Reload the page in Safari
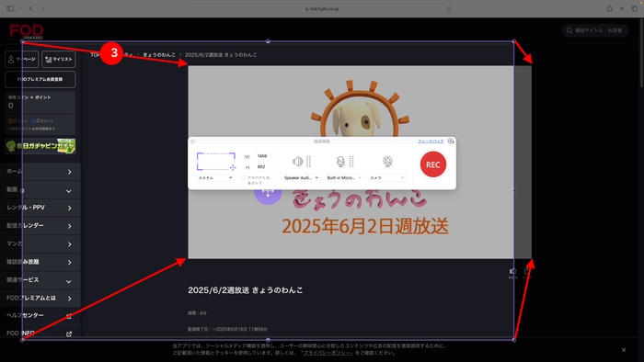Screen dimensions: 644x362 pyautogui.click(x=449, y=8)
